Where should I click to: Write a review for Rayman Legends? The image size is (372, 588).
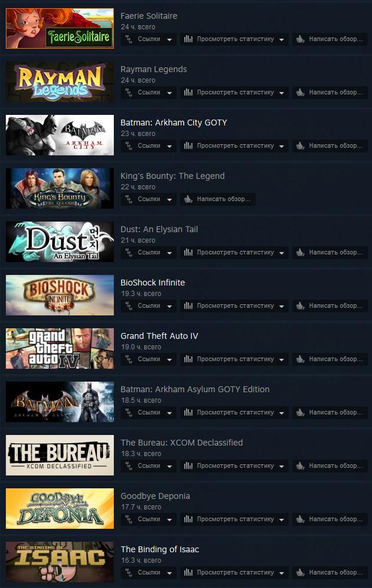coord(330,92)
